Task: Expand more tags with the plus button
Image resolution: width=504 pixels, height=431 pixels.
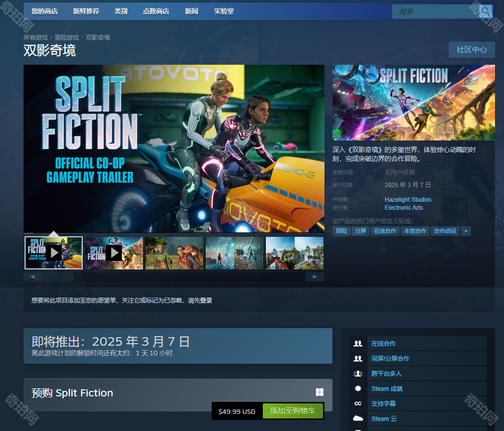Action: (x=466, y=231)
